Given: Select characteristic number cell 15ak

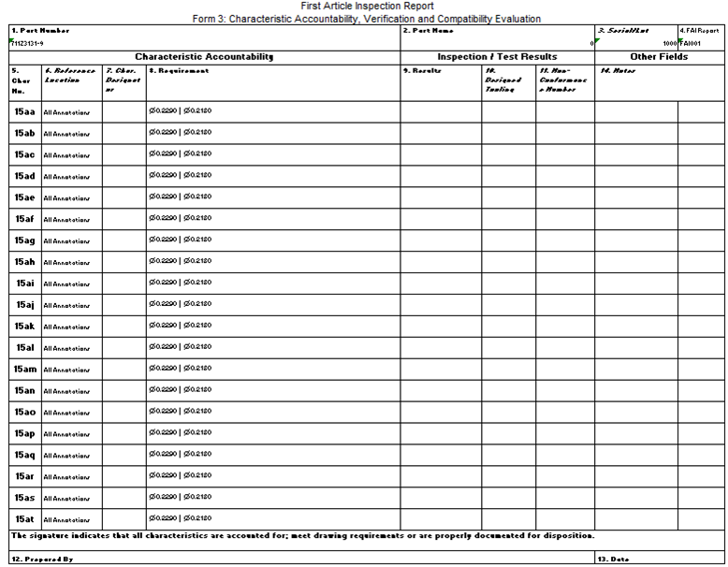Looking at the screenshot, I should click(x=24, y=327).
